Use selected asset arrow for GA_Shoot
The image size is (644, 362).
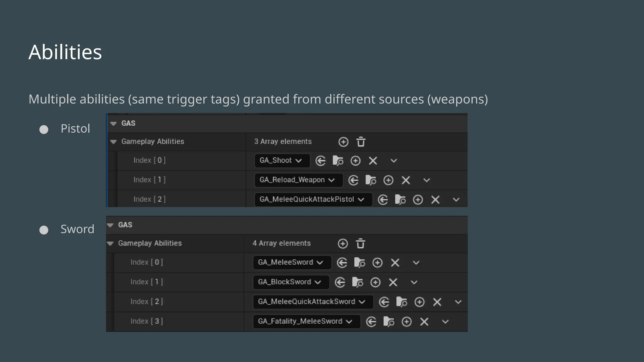pyautogui.click(x=320, y=161)
